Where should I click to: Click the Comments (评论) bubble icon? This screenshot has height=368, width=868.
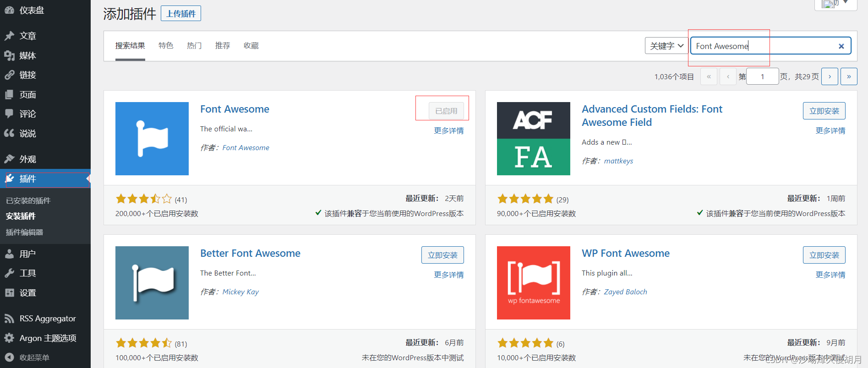tap(10, 114)
